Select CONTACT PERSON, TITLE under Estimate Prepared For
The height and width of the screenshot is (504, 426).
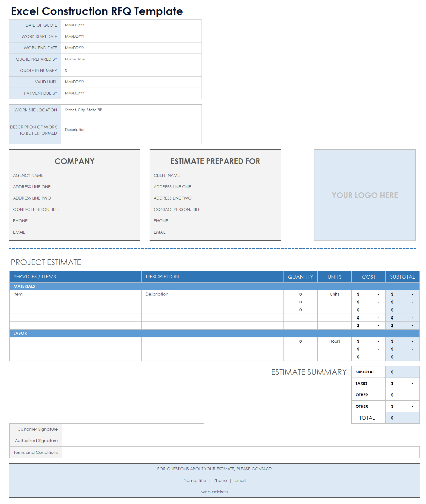[177, 209]
